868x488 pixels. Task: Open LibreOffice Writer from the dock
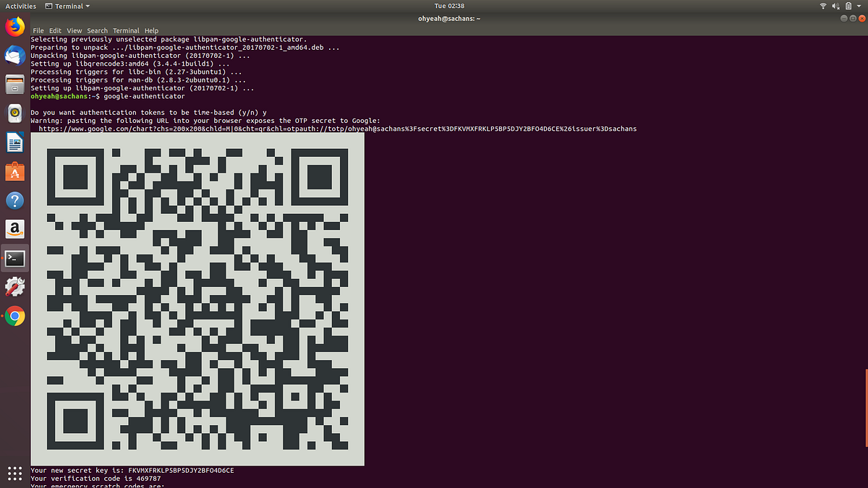pos(14,142)
